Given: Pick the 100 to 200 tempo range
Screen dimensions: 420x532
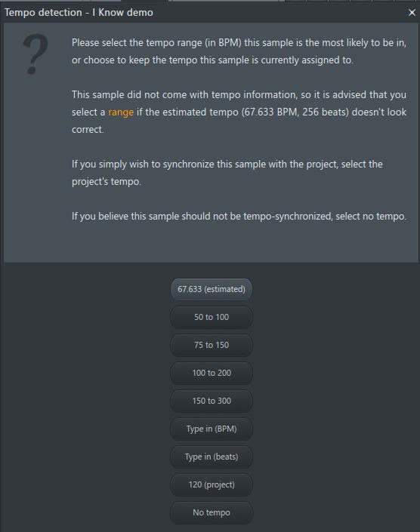Looking at the screenshot, I should (x=212, y=373).
